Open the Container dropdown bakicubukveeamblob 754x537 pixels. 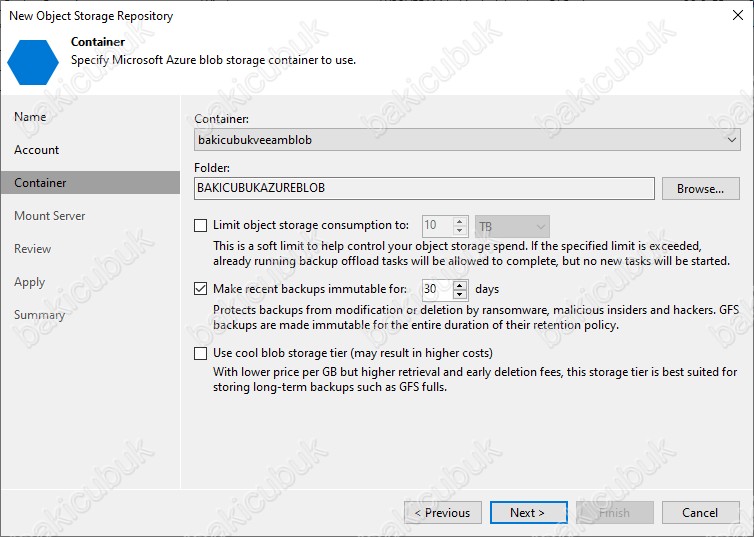coord(467,140)
